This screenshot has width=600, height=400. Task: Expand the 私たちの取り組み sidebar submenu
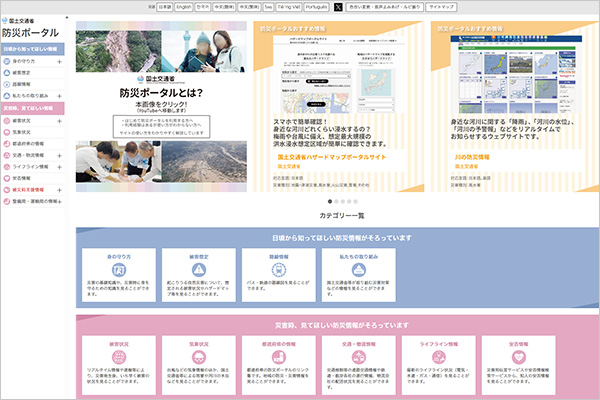[60, 96]
